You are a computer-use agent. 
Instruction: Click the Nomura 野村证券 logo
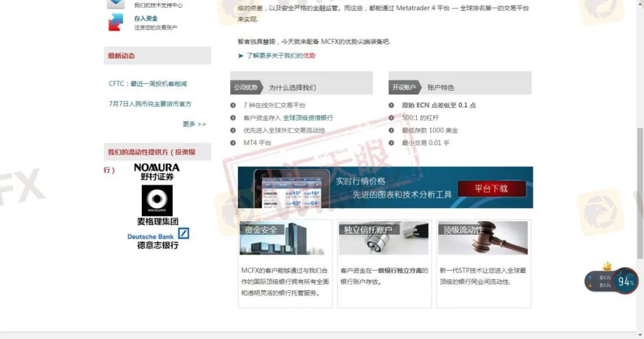(157, 172)
